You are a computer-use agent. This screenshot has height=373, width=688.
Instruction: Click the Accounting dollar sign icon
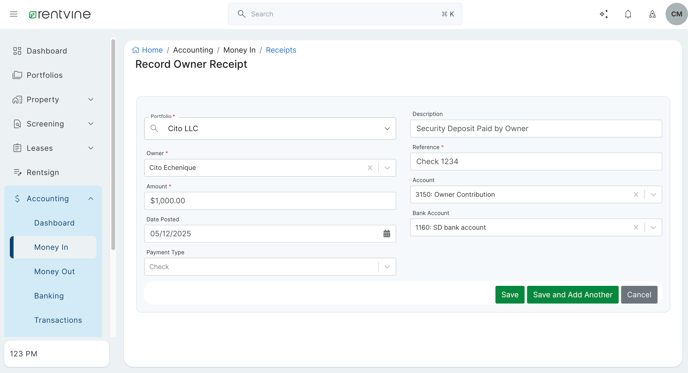click(x=17, y=198)
